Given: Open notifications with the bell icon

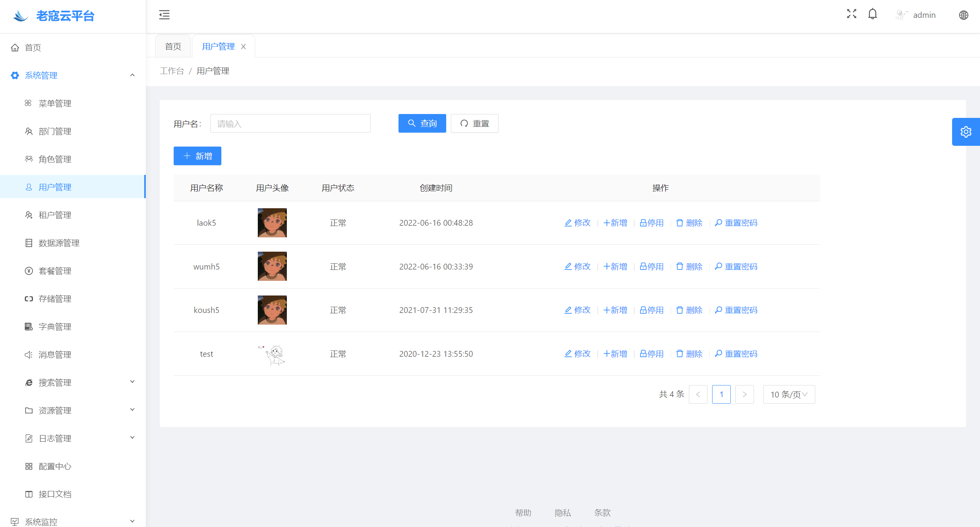Looking at the screenshot, I should click(872, 14).
